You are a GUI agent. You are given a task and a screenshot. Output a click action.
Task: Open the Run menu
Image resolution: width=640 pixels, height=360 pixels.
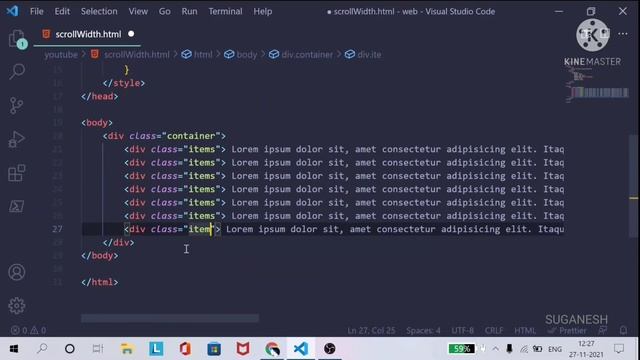[189, 11]
